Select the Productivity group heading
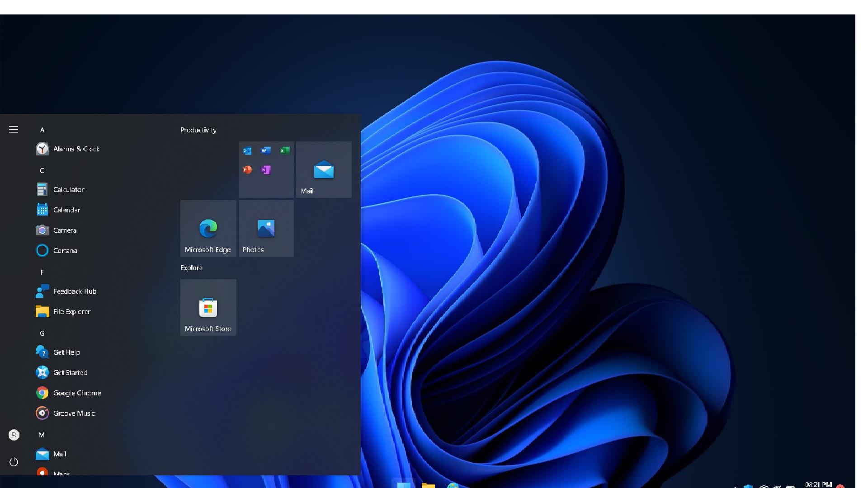The image size is (868, 488). tap(198, 130)
